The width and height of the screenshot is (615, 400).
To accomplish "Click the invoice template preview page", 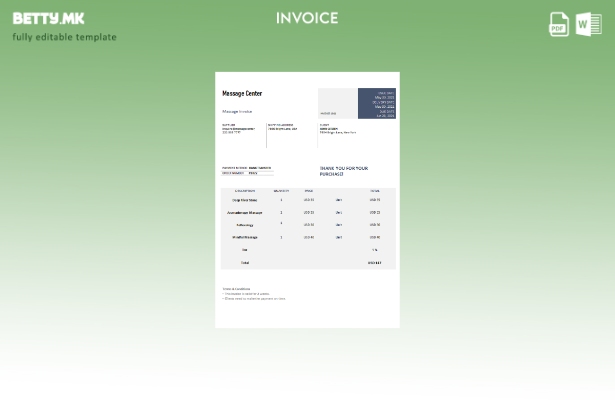I will click(x=307, y=199).
